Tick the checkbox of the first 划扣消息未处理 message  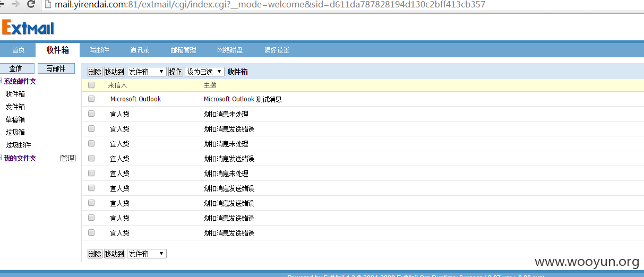[91, 114]
